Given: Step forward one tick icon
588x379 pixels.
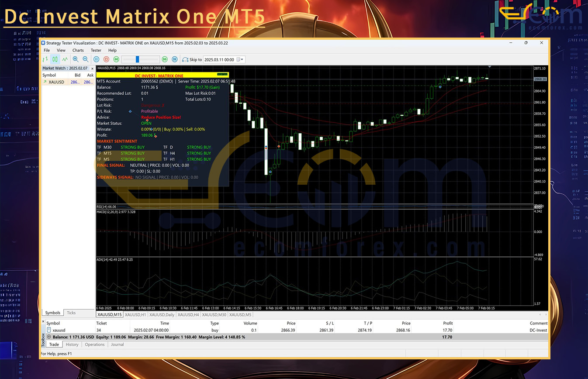Looking at the screenshot, I should 175,59.
